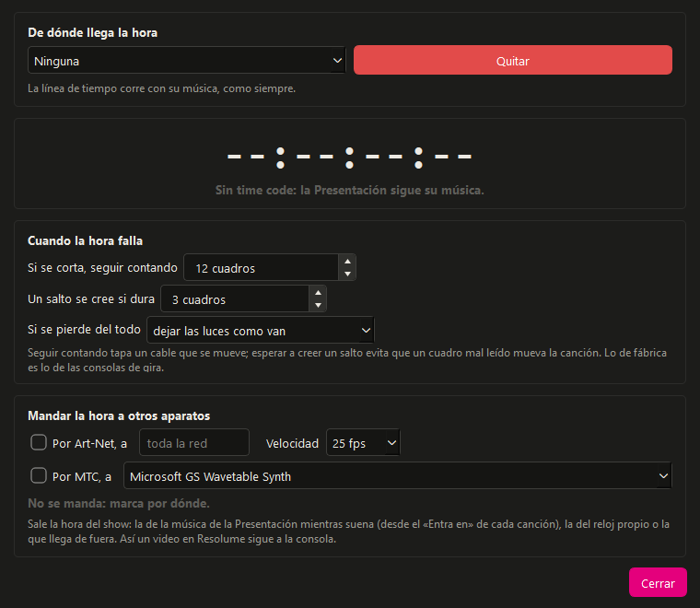Click the 'Cuando la hora falla' heading
700x608 pixels.
(x=86, y=241)
